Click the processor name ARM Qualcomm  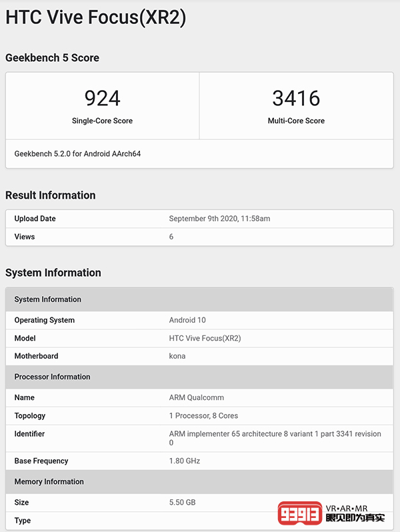196,397
